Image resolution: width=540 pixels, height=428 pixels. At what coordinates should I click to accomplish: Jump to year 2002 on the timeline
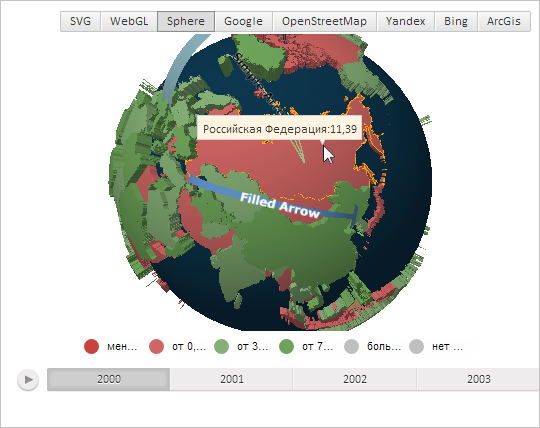pyautogui.click(x=355, y=379)
